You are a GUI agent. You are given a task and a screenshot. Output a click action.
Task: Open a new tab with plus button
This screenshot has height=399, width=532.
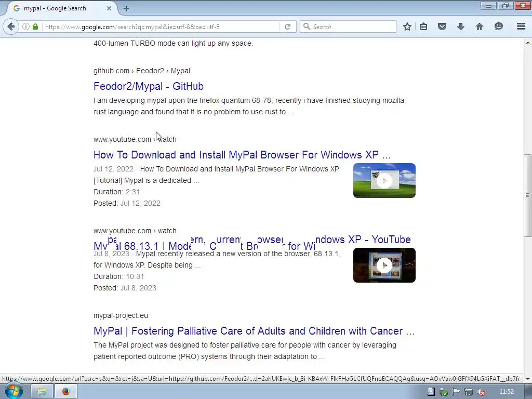[126, 8]
